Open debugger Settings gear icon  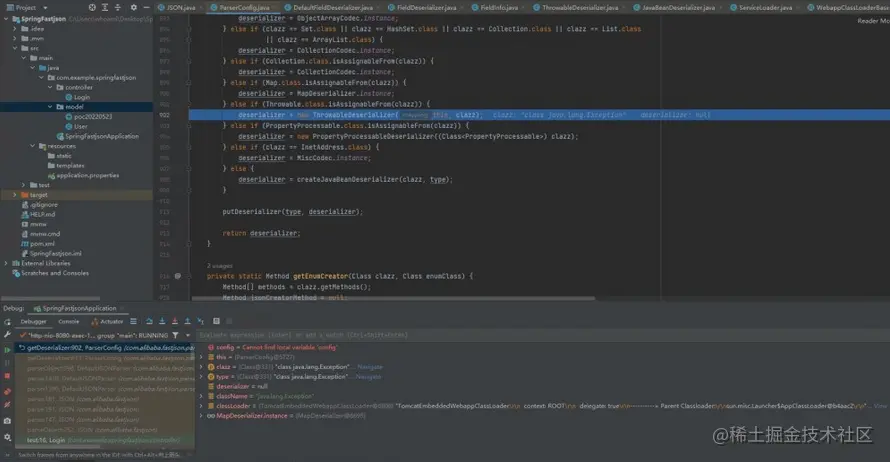7,437
